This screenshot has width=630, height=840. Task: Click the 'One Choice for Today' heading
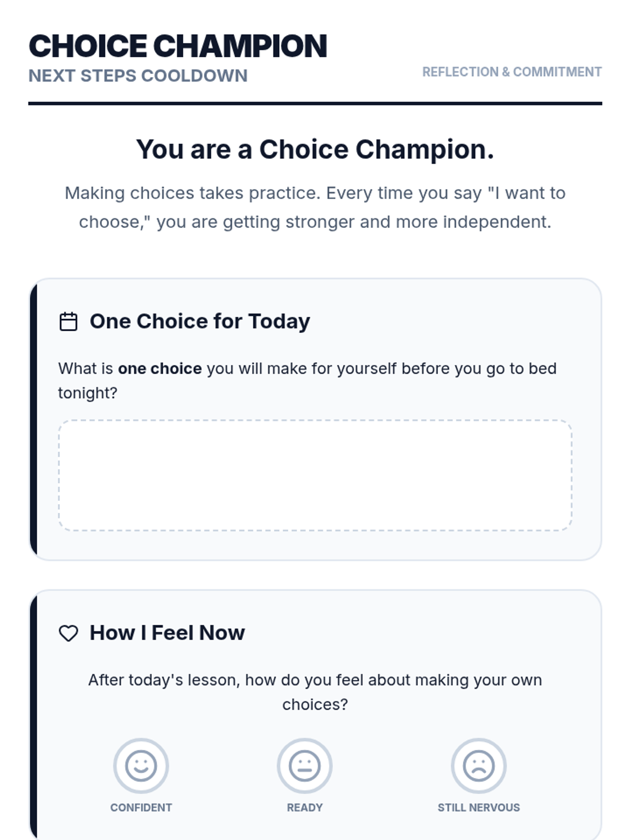click(199, 321)
